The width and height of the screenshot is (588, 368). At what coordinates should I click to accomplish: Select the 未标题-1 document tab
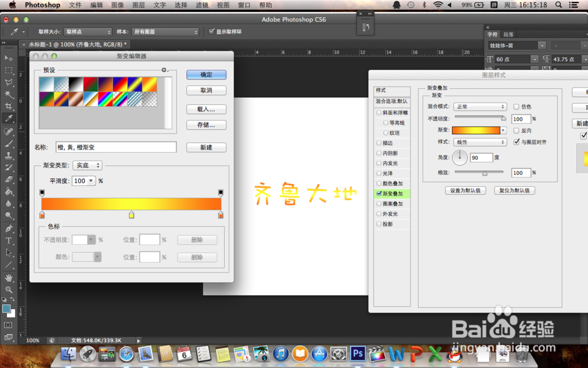tap(78, 44)
